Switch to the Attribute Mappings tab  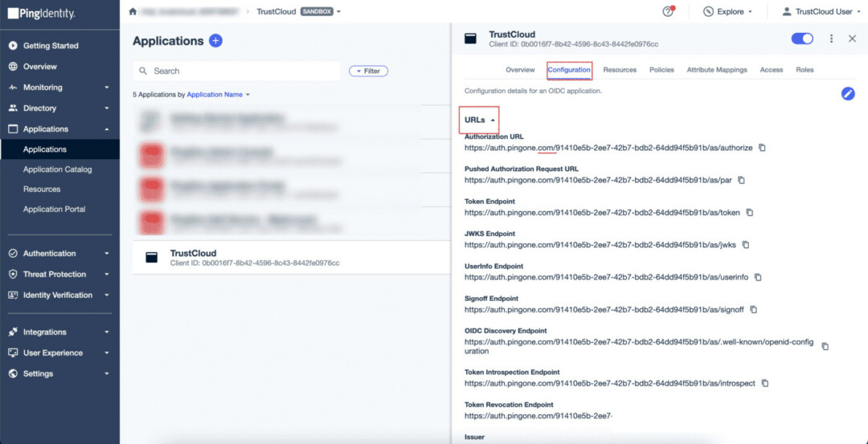click(x=717, y=70)
